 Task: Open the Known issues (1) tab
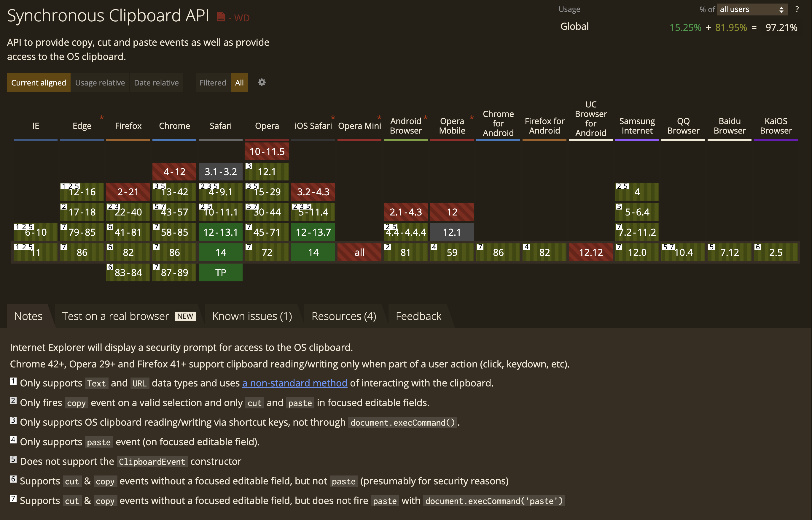click(x=252, y=316)
